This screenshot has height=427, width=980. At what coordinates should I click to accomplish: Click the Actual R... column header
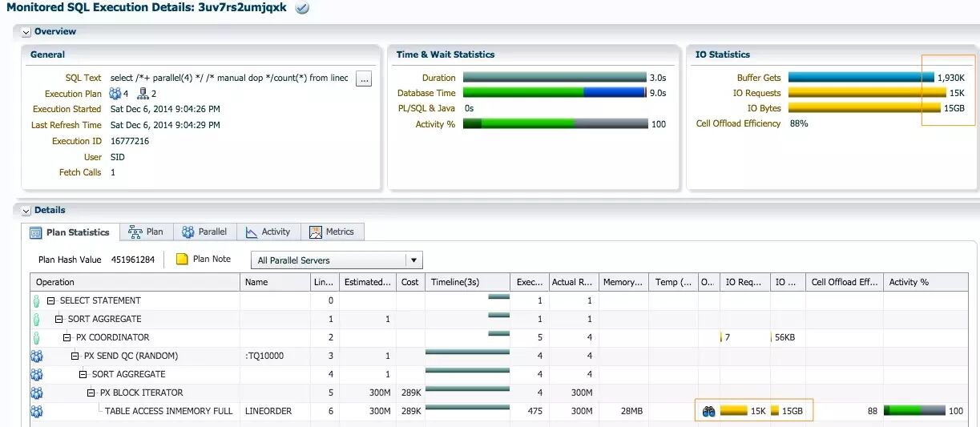[x=573, y=282]
